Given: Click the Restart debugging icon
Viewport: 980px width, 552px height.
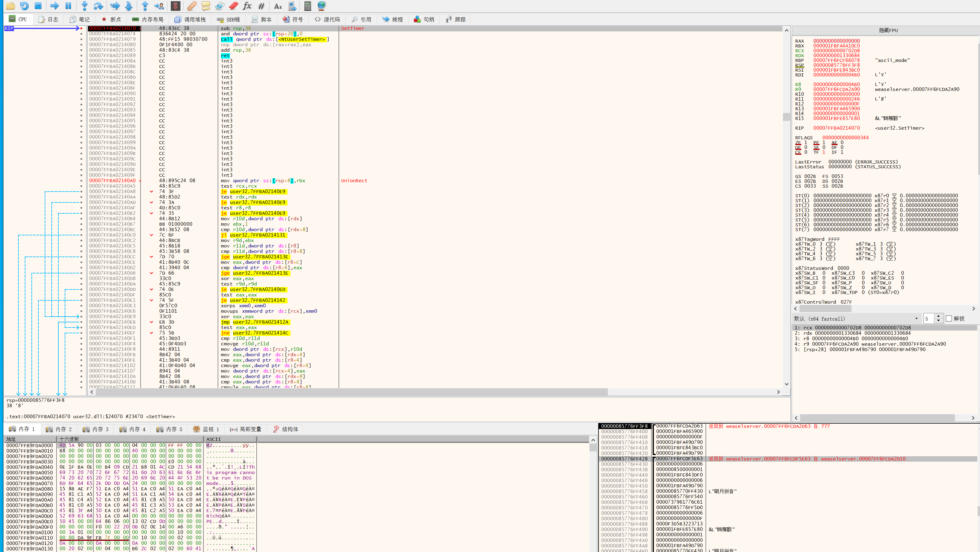Looking at the screenshot, I should coord(24,6).
